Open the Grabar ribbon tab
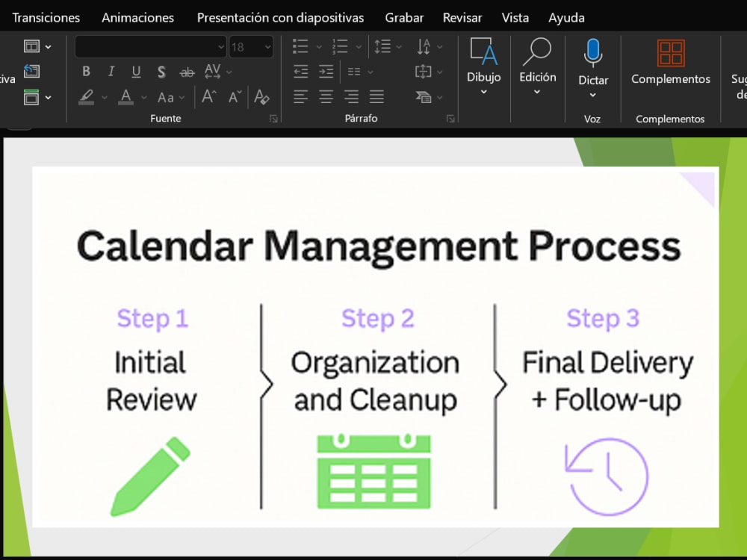The width and height of the screenshot is (747, 560). [x=404, y=18]
